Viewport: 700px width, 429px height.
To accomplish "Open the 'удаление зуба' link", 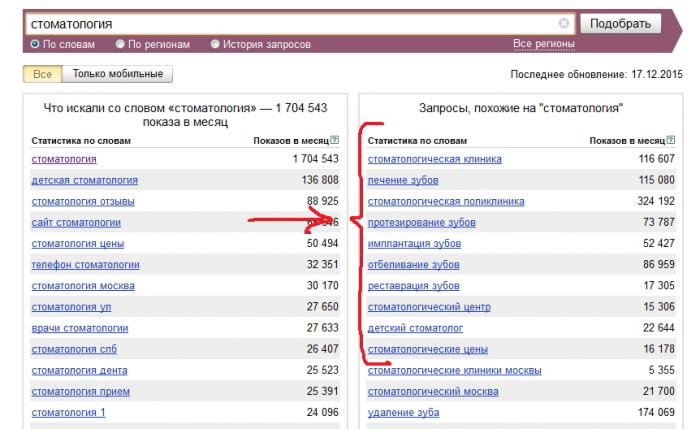I will pyautogui.click(x=403, y=412).
